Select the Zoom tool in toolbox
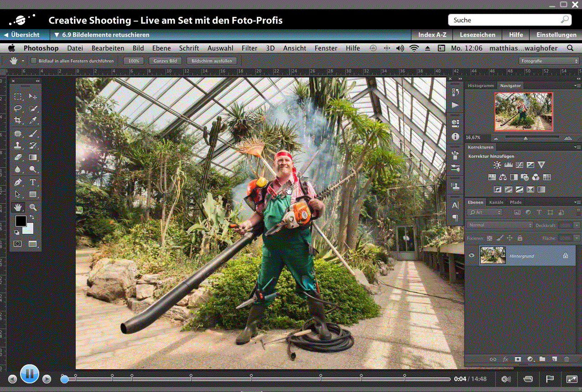This screenshot has height=392, width=582. point(33,207)
